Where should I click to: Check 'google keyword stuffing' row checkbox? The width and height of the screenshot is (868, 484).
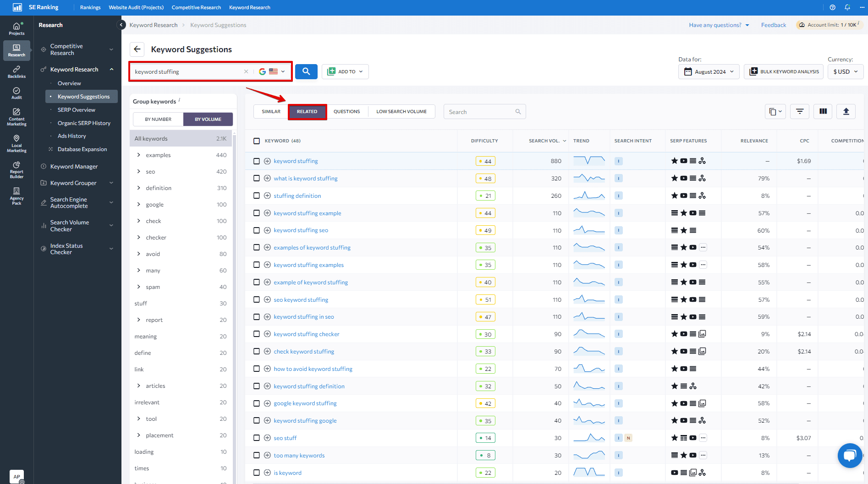(257, 403)
